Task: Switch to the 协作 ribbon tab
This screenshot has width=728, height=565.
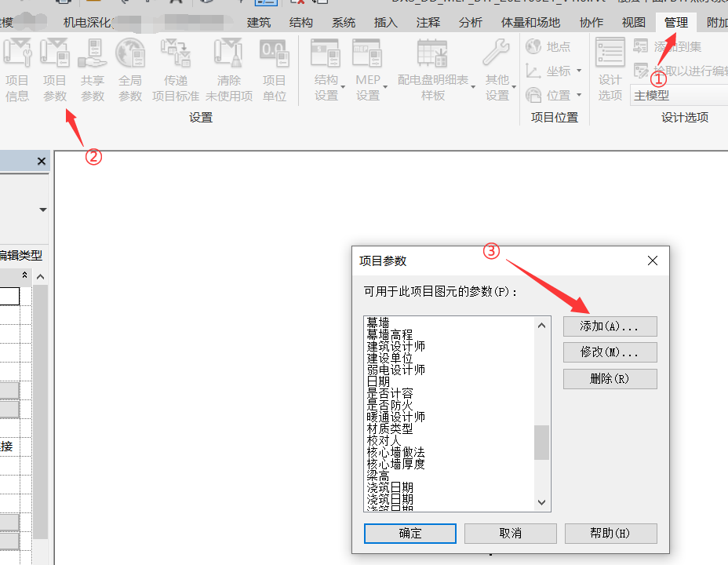Action: point(591,22)
